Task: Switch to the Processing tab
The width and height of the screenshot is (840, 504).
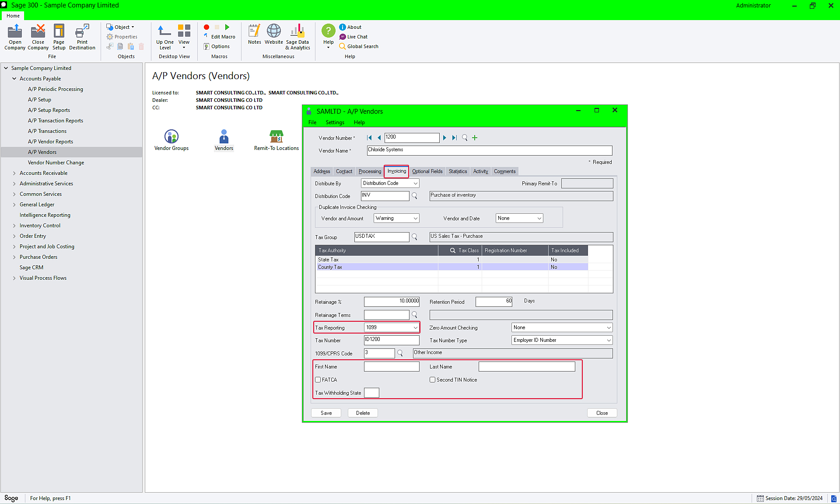Action: click(x=370, y=171)
